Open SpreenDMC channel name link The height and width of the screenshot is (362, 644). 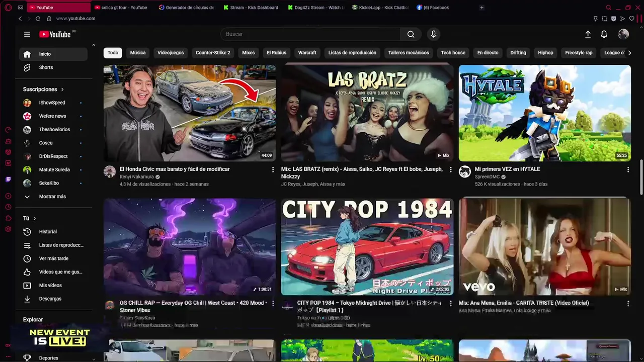pyautogui.click(x=487, y=177)
